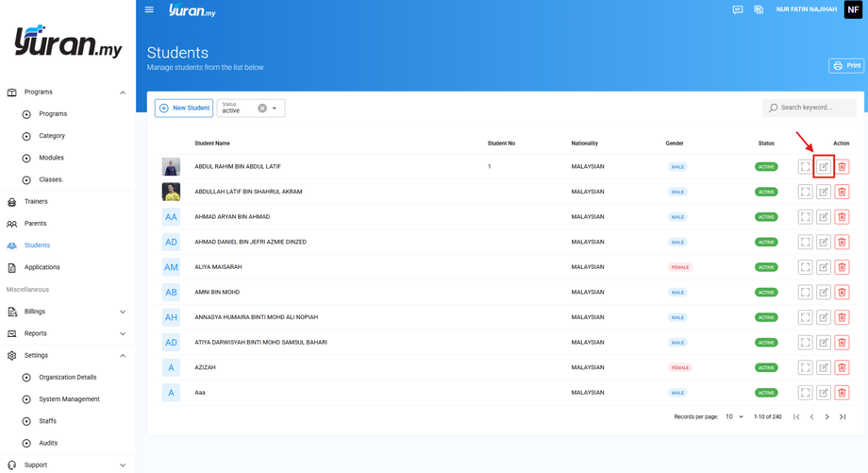Click Abdul Rahim's profile photo thumbnail

click(171, 167)
